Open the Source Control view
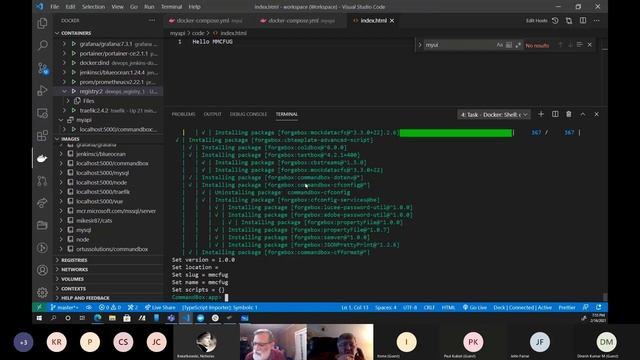The image size is (640, 360). click(x=42, y=68)
